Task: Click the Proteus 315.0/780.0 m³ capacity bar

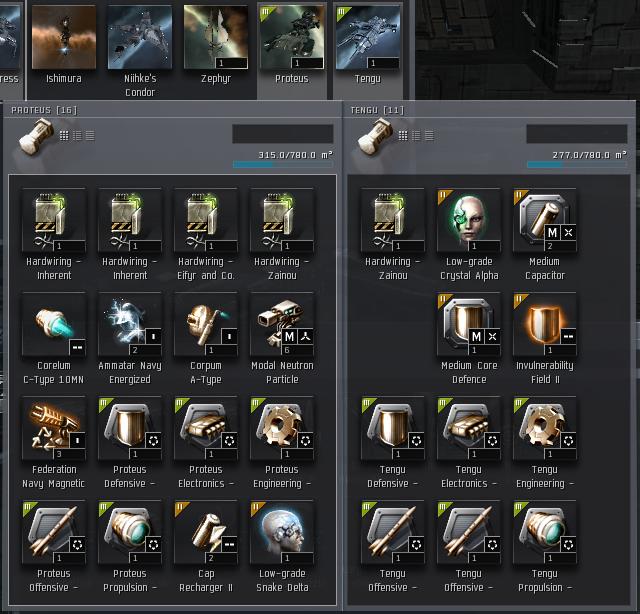Action: click(x=283, y=164)
